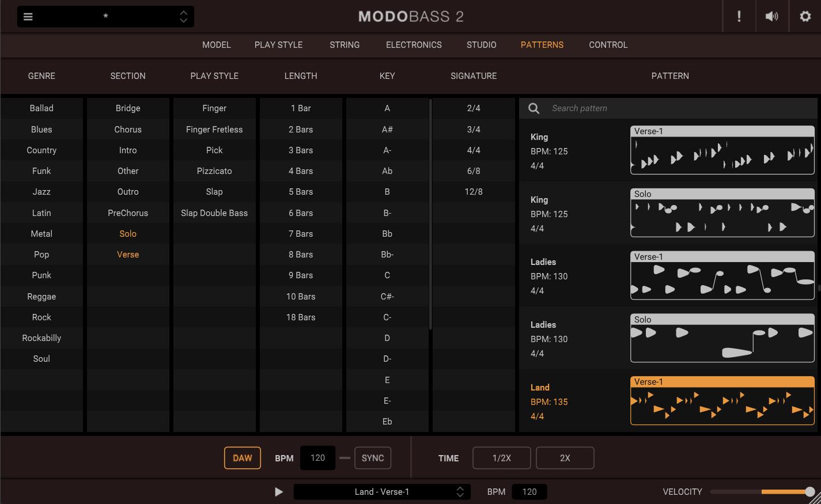Select key C#-
The width and height of the screenshot is (821, 504).
click(387, 297)
